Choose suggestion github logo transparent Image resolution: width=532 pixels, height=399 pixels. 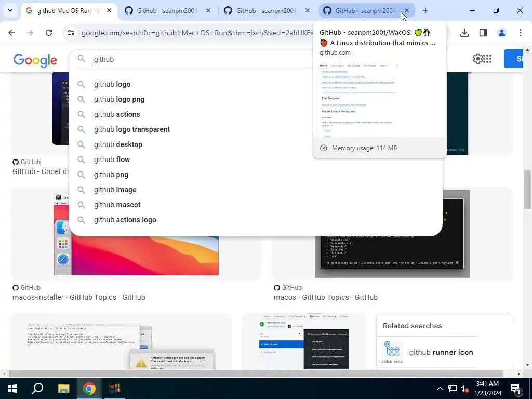click(132, 129)
